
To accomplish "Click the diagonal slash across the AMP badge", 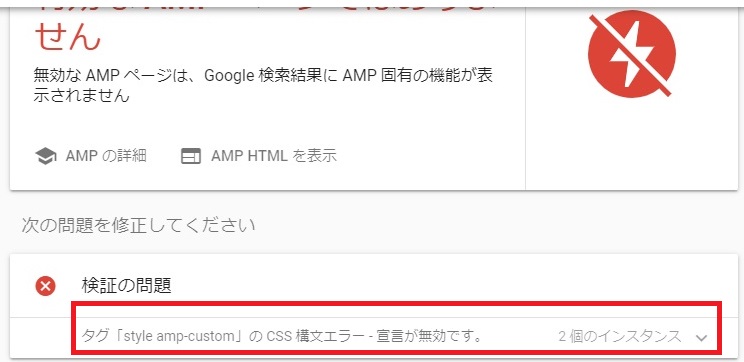I will (631, 56).
